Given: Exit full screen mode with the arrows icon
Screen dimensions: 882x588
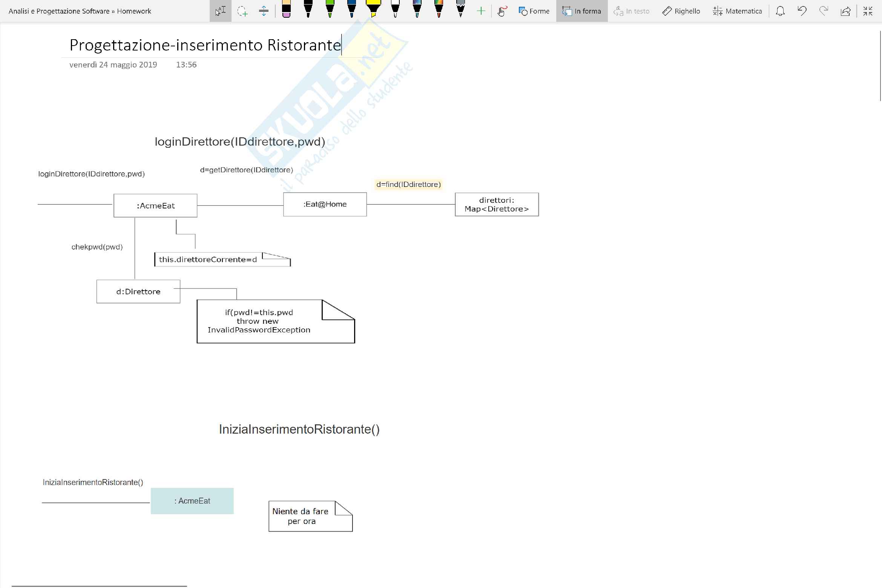Looking at the screenshot, I should pyautogui.click(x=868, y=11).
